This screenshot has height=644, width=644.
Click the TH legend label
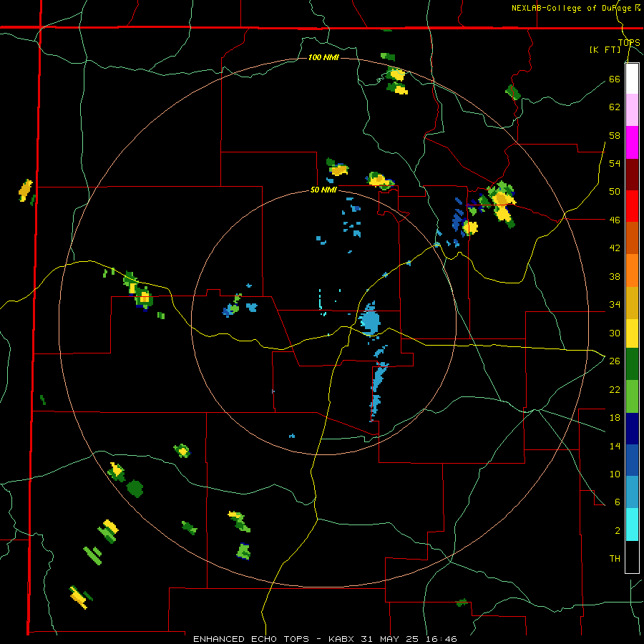pyautogui.click(x=615, y=558)
